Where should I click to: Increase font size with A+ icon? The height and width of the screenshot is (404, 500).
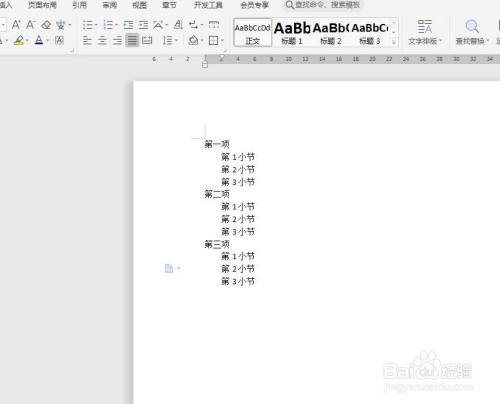16,25
